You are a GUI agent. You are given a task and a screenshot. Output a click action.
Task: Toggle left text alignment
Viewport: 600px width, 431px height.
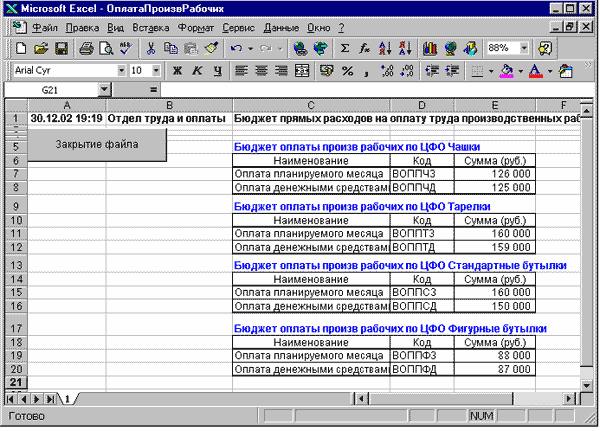[242, 71]
